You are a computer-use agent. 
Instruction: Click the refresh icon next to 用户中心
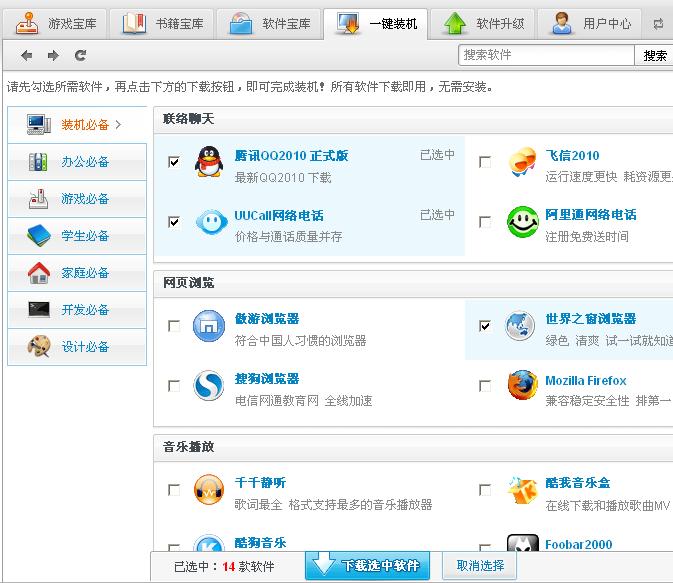click(658, 24)
